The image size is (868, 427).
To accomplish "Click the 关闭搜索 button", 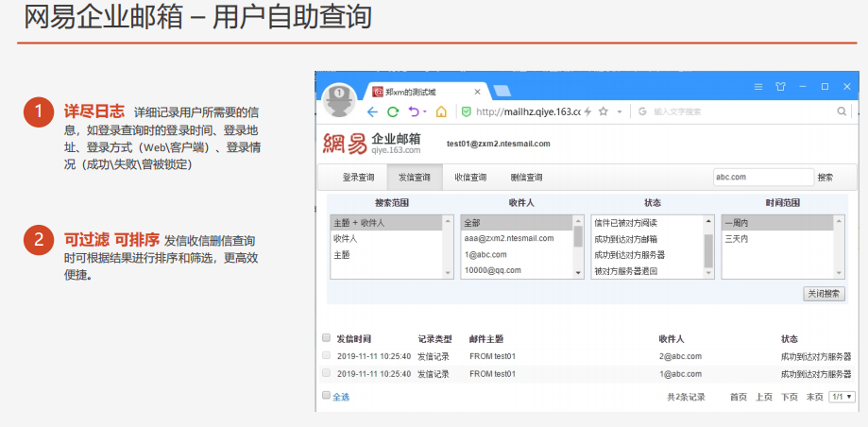I will pos(824,294).
